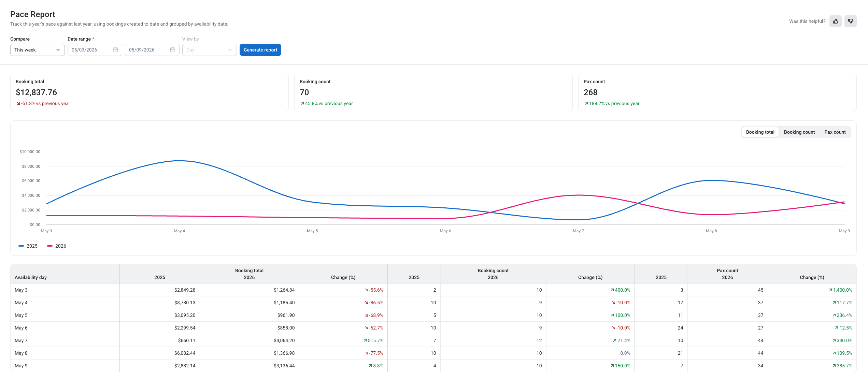
Task: Switch chart to Pax count tab
Action: point(835,132)
